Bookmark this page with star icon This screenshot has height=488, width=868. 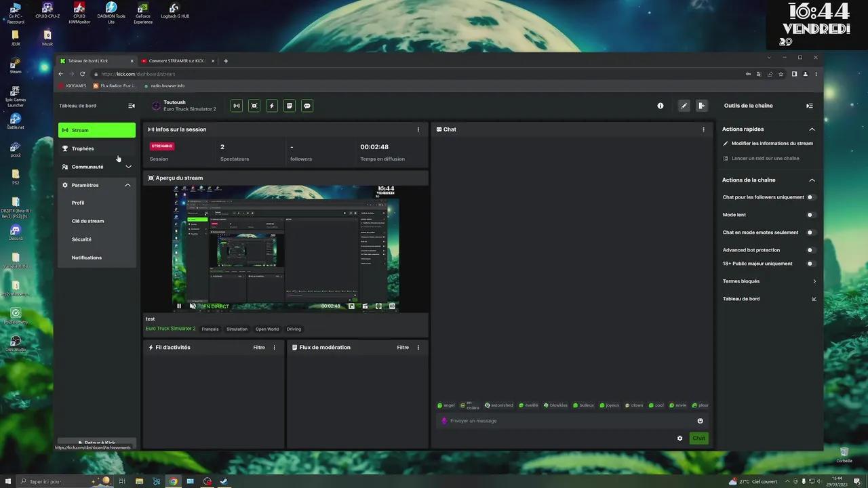click(x=781, y=74)
